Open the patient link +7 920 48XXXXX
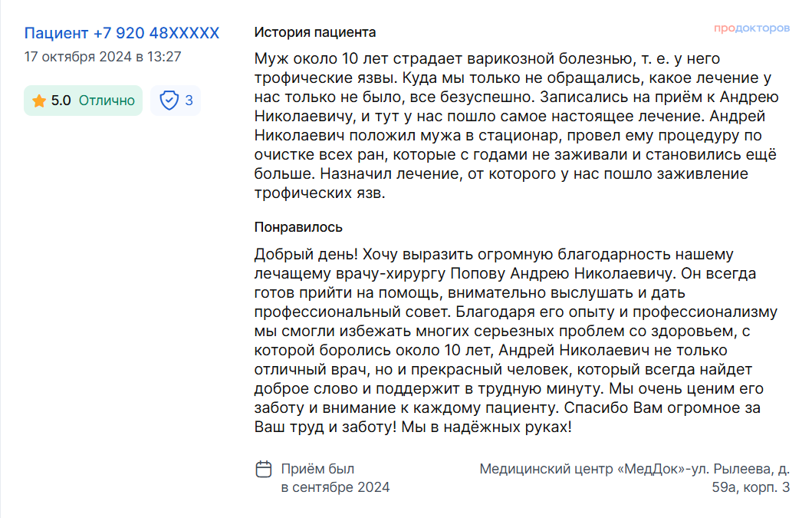The image size is (812, 518). pos(122,33)
